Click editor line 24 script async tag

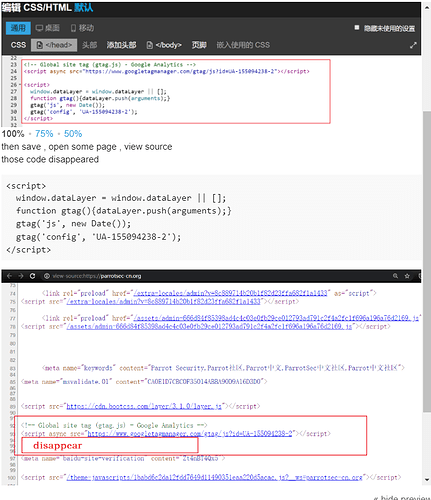click(x=166, y=71)
